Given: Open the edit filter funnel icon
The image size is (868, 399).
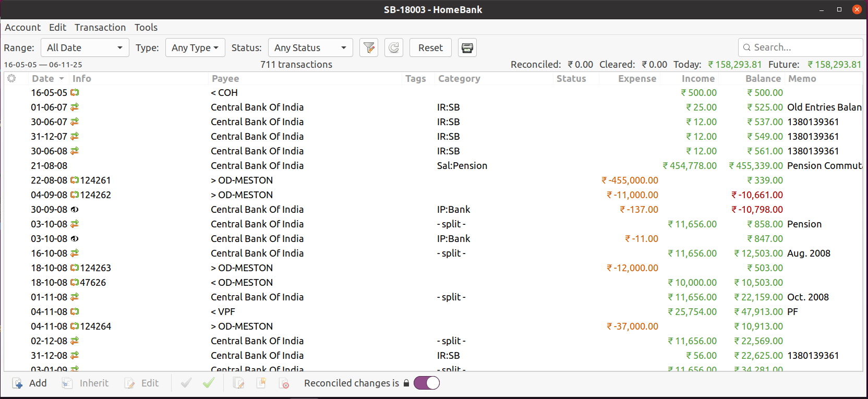Looking at the screenshot, I should coord(369,48).
